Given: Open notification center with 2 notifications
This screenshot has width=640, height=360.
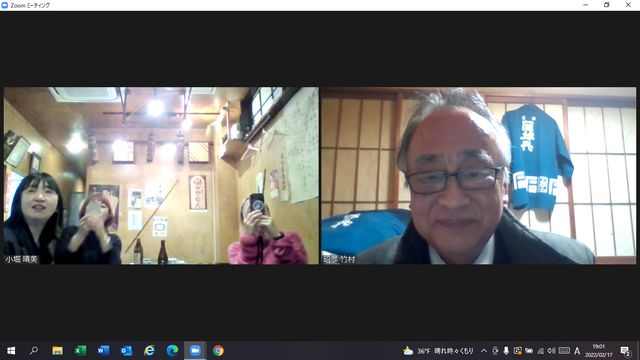Looking at the screenshot, I should coord(625,351).
